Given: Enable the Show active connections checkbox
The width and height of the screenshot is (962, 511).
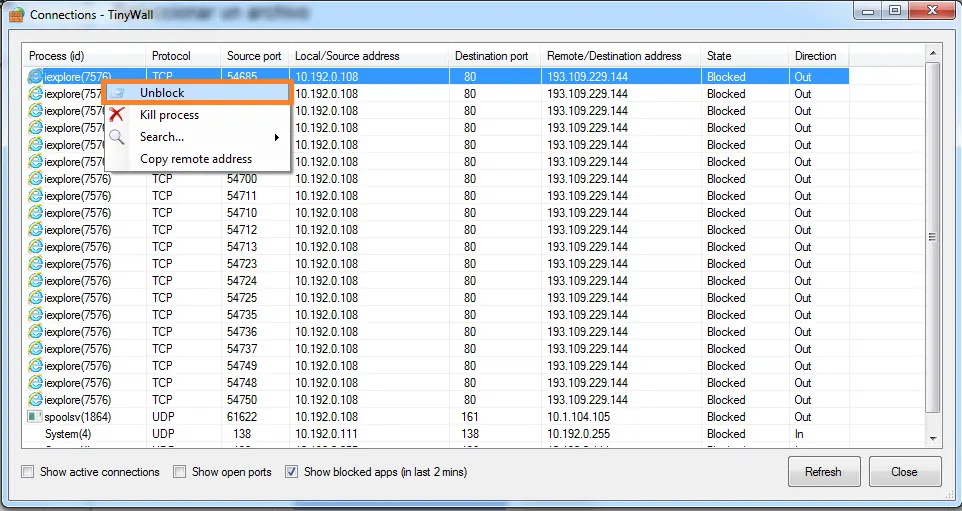Looking at the screenshot, I should tap(28, 472).
